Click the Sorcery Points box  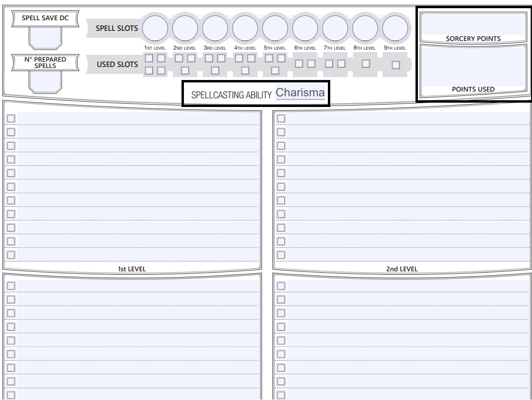point(473,24)
